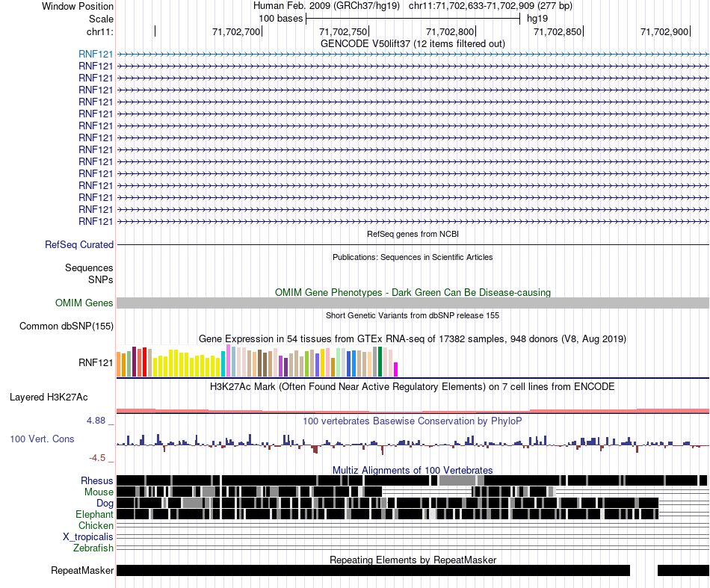Click the Window Position label
Screen dimensions: 710x588
[78, 6]
